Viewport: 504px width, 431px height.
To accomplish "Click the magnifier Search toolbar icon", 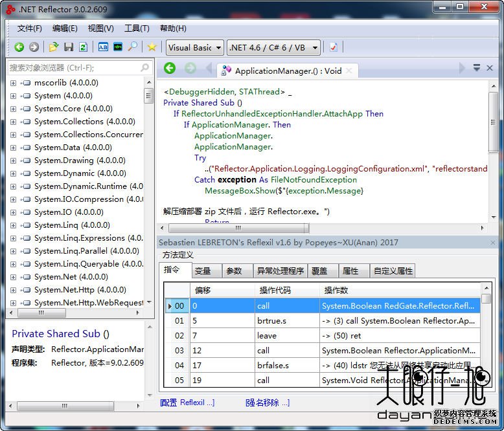I will (x=132, y=47).
